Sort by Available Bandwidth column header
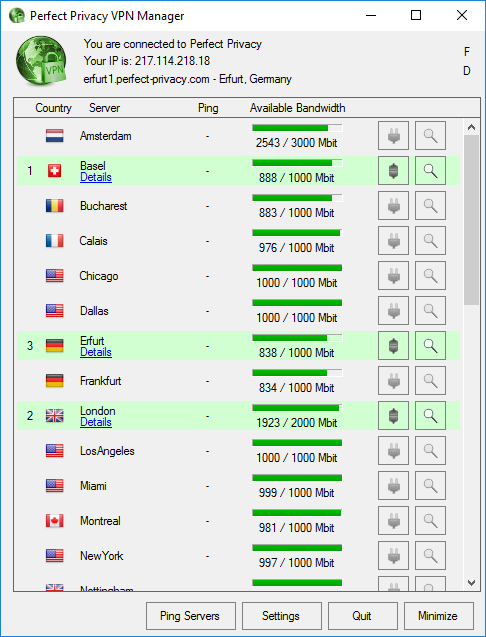The width and height of the screenshot is (486, 637). tap(297, 108)
